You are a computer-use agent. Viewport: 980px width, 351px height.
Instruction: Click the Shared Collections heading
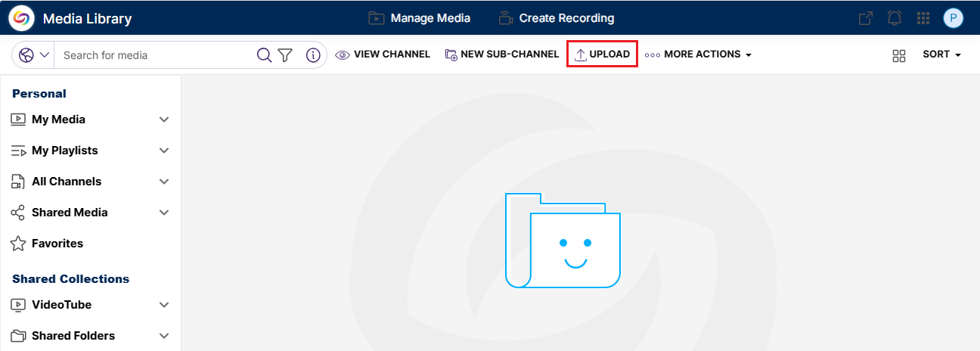(x=71, y=279)
